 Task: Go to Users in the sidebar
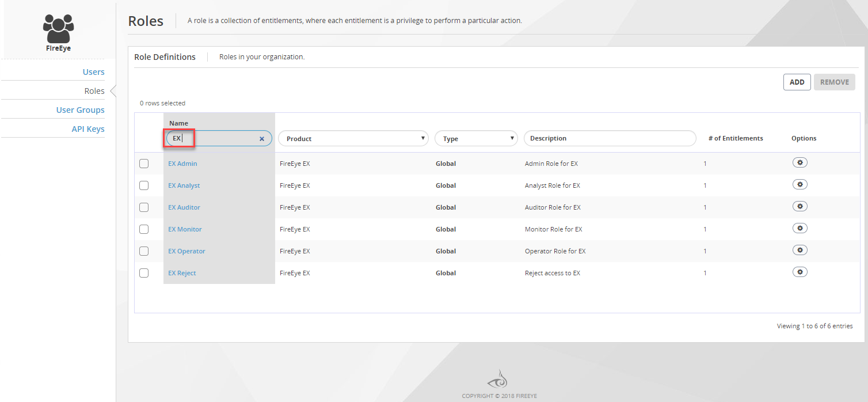click(93, 72)
